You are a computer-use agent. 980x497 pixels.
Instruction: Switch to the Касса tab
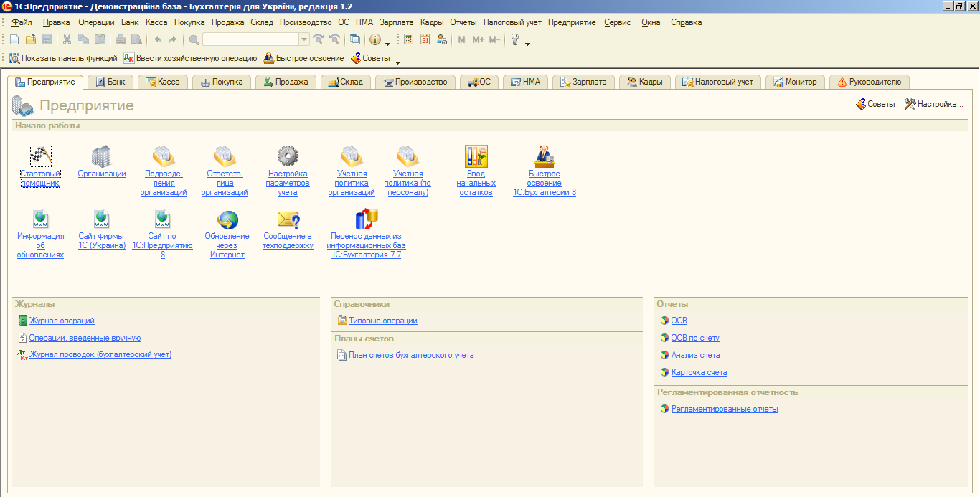(162, 82)
